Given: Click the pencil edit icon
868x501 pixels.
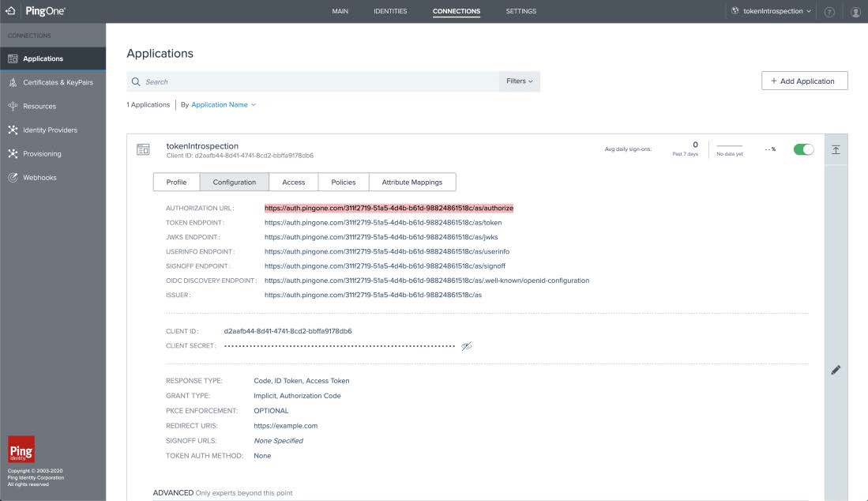Looking at the screenshot, I should click(x=836, y=370).
